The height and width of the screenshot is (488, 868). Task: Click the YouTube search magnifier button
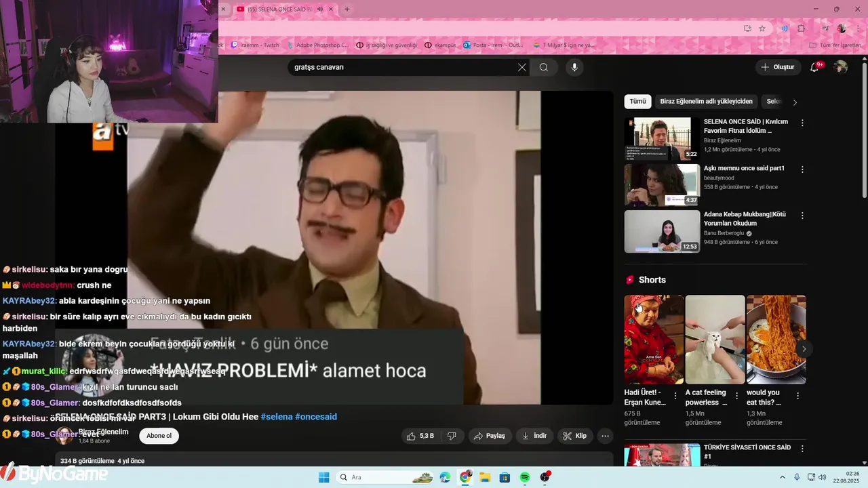(544, 67)
